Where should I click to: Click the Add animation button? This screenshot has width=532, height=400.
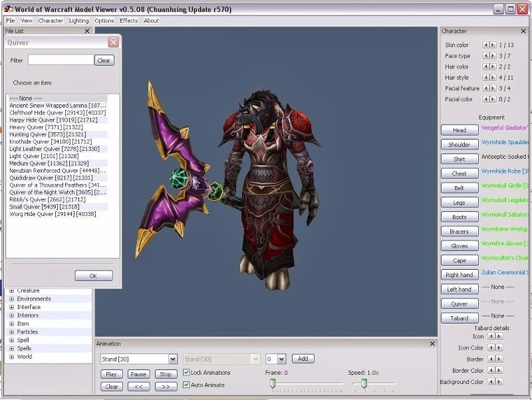(303, 359)
